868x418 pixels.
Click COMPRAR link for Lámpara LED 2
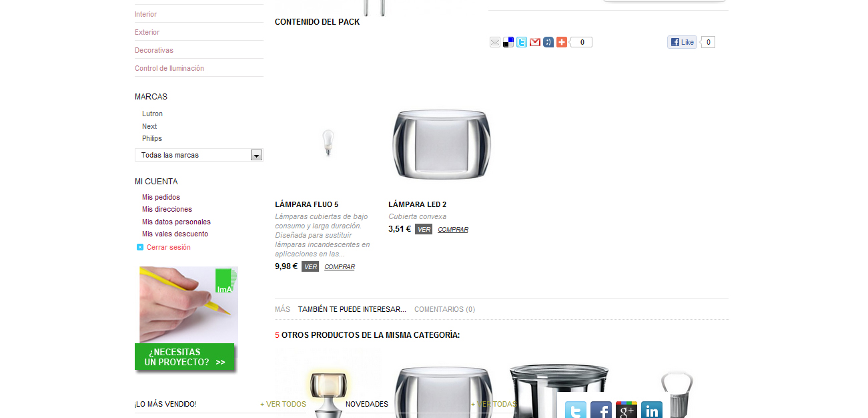pyautogui.click(x=453, y=230)
